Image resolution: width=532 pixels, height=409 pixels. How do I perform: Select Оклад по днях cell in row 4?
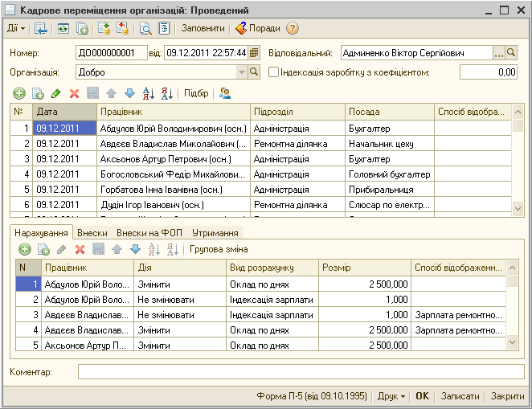pyautogui.click(x=272, y=330)
